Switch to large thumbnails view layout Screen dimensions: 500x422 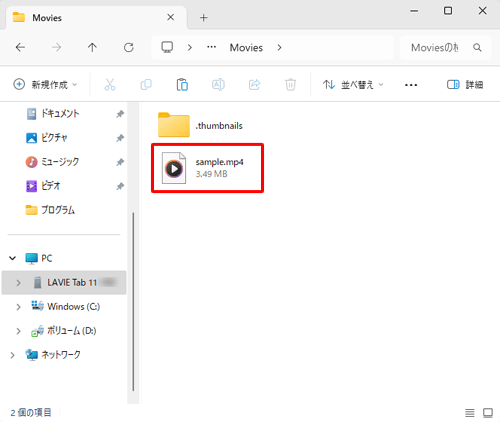pyautogui.click(x=488, y=413)
